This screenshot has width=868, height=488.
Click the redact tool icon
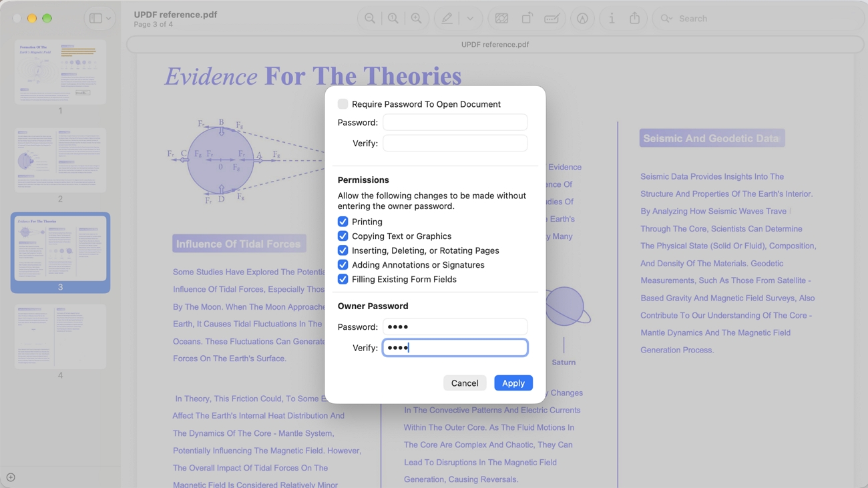tap(501, 19)
